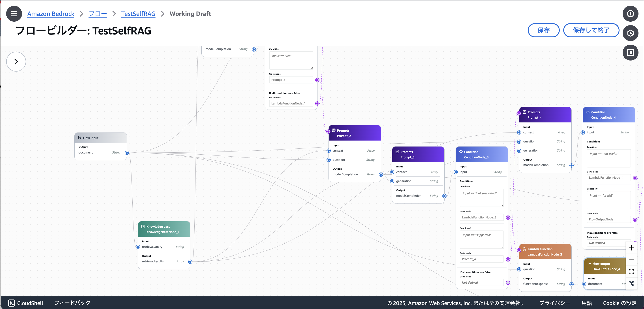Open Cookie の設定 in the footer
Viewport: 644px width, 309px height.
click(620, 303)
